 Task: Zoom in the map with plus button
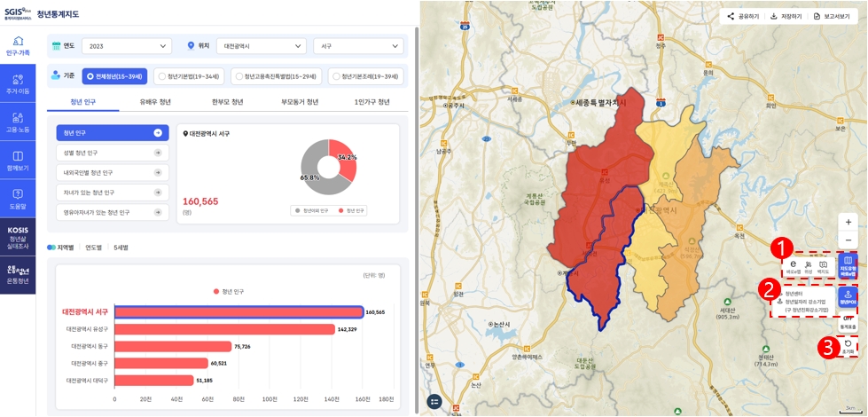tap(848, 222)
